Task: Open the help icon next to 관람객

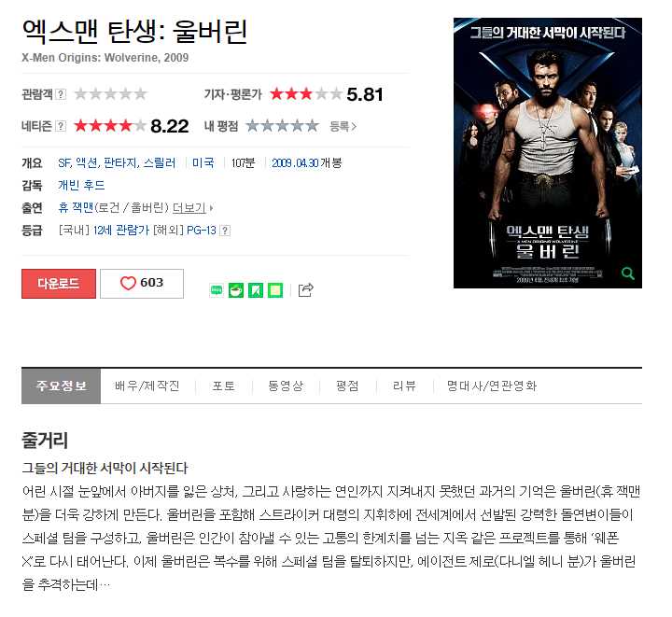Action: coord(62,94)
